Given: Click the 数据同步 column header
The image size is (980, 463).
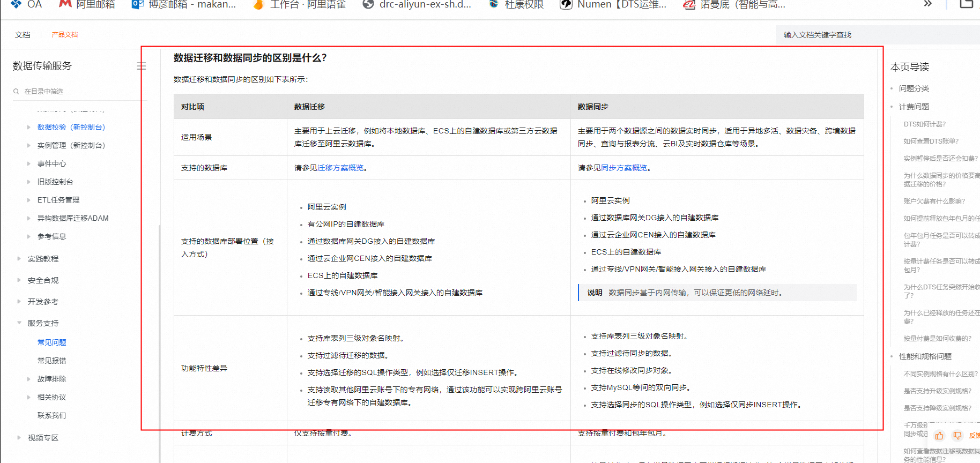Looking at the screenshot, I should [x=593, y=107].
